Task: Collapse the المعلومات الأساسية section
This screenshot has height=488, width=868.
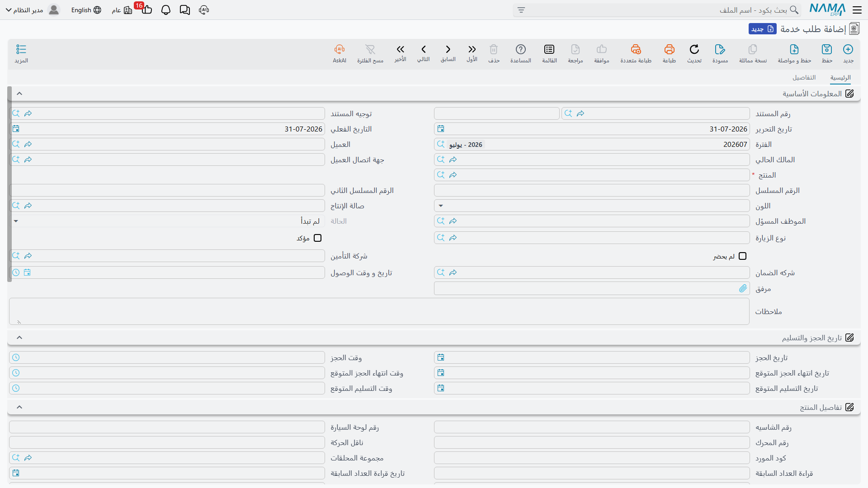Action: tap(19, 94)
